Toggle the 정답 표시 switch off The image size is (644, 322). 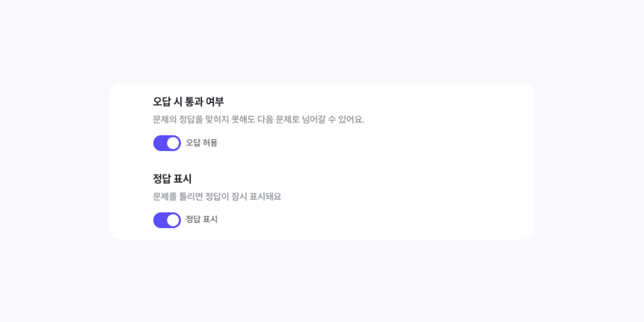coord(167,220)
